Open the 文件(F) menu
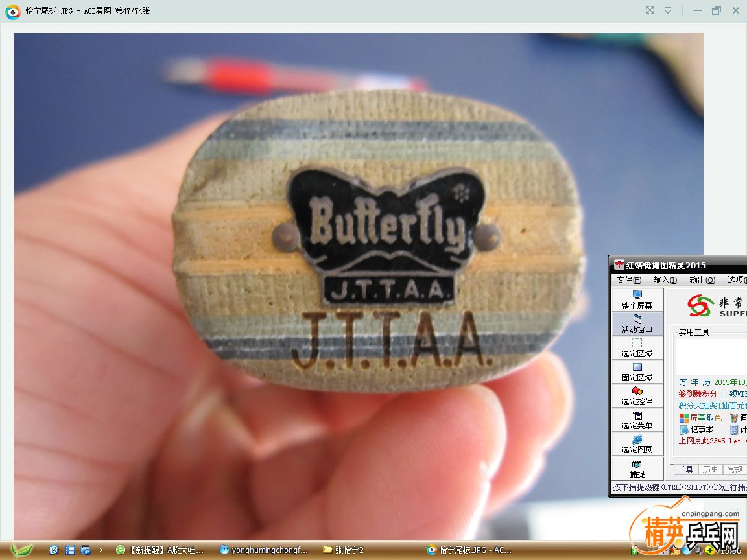The height and width of the screenshot is (560, 747). pyautogui.click(x=629, y=279)
